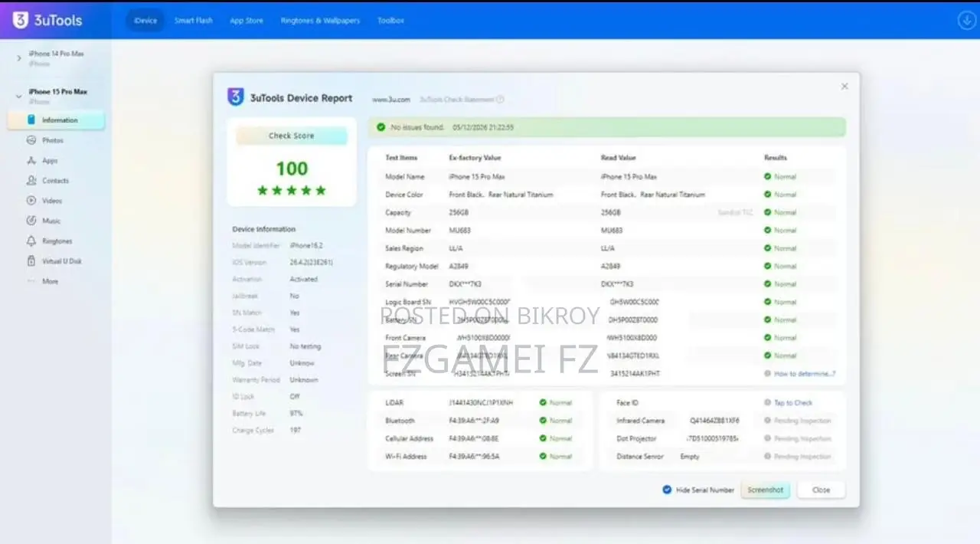Screen dimensions: 980x544
Task: Click the five star rating row
Action: 292,190
